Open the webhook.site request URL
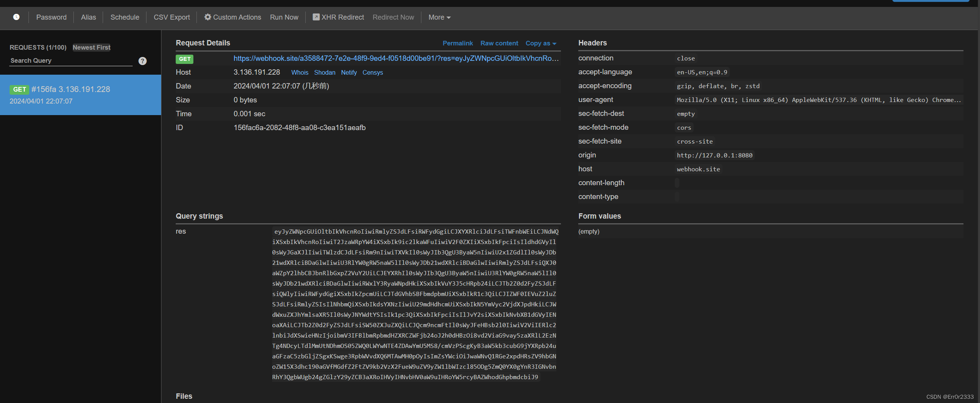The width and height of the screenshot is (980, 403). [x=396, y=59]
